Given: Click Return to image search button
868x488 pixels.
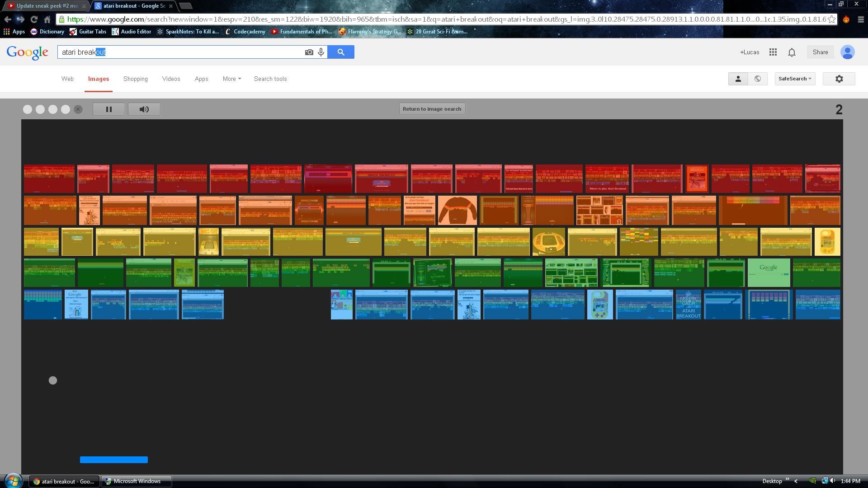Looking at the screenshot, I should 432,109.
